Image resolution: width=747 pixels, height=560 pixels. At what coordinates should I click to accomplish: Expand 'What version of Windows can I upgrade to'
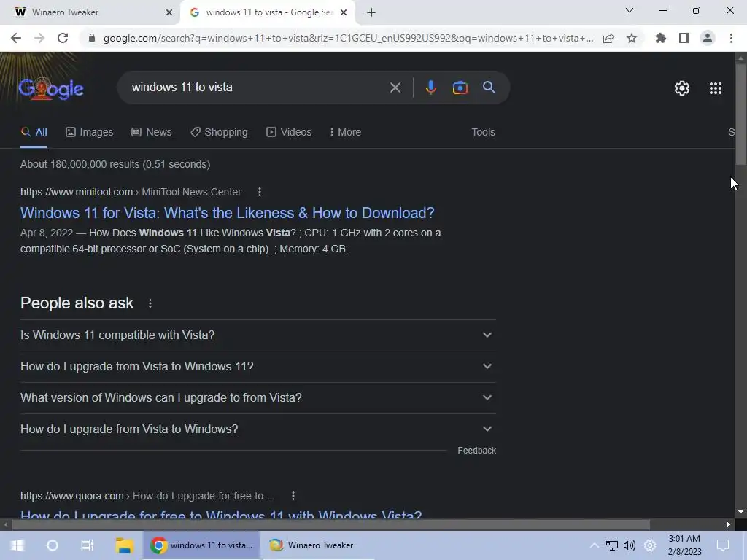[258, 398]
